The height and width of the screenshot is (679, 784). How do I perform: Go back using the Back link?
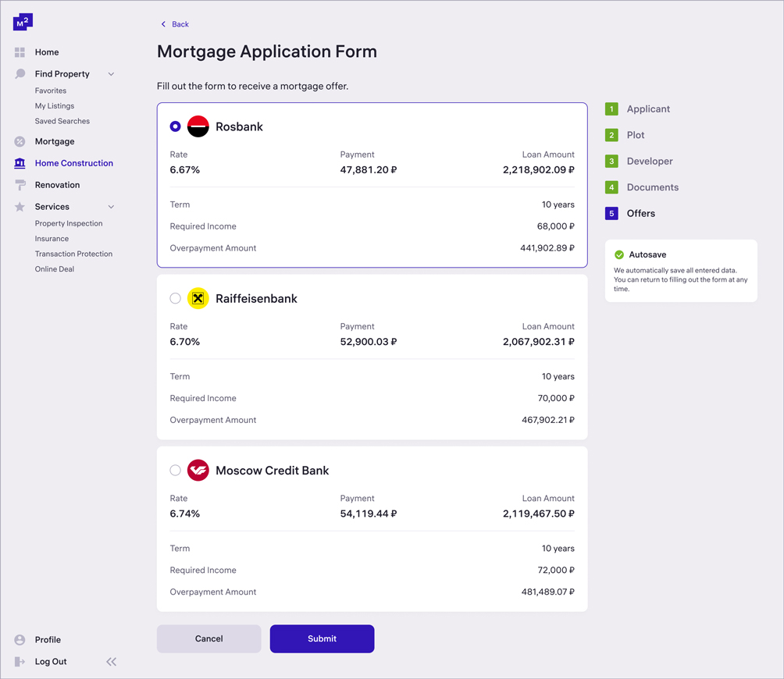175,24
